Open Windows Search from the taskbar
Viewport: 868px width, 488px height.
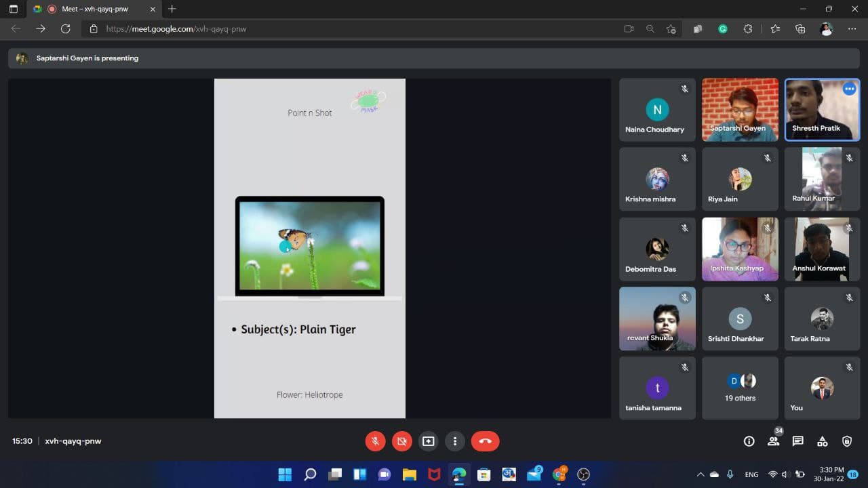coord(310,474)
